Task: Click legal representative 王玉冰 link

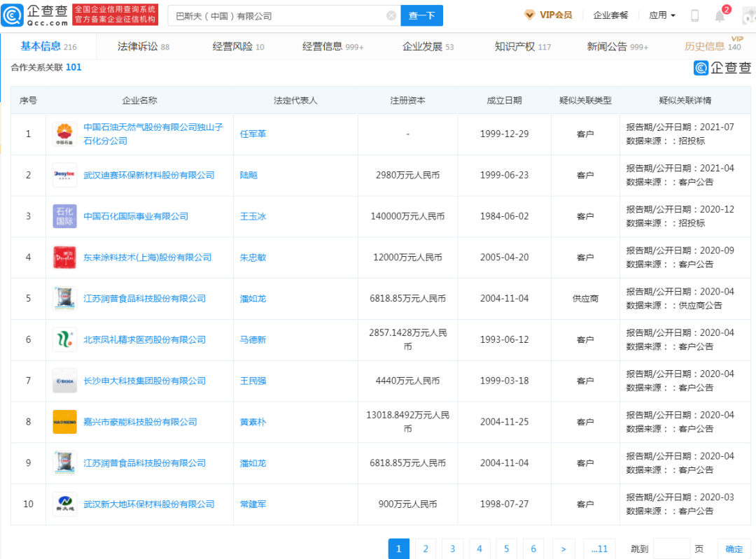Action: click(x=253, y=216)
